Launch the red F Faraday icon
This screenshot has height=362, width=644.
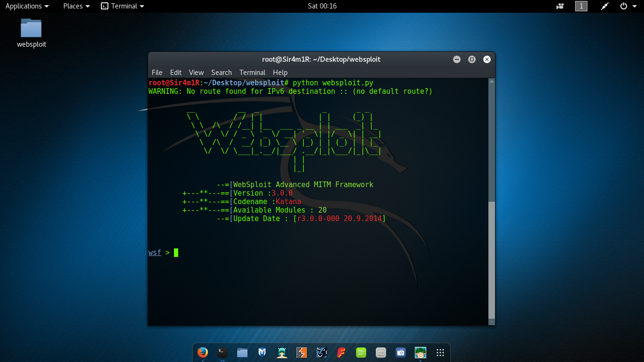point(341,353)
